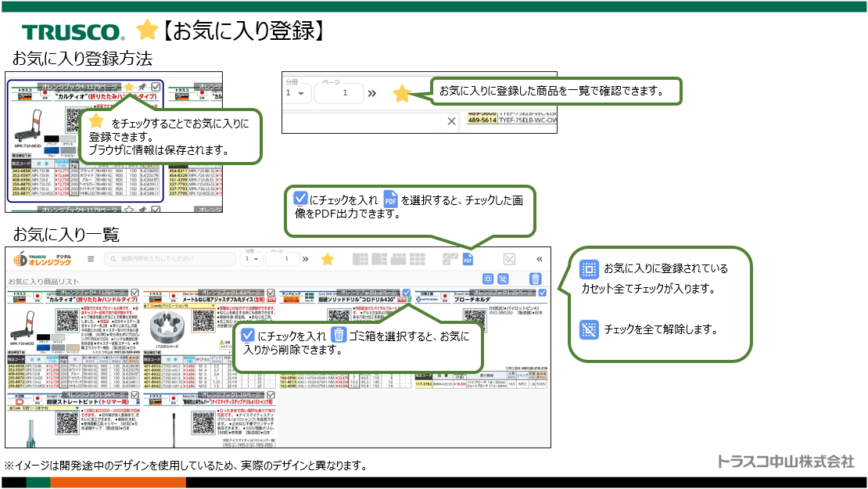Open the 分冊 dropdown in the top-right screenshot
The image size is (868, 489).
[x=296, y=93]
